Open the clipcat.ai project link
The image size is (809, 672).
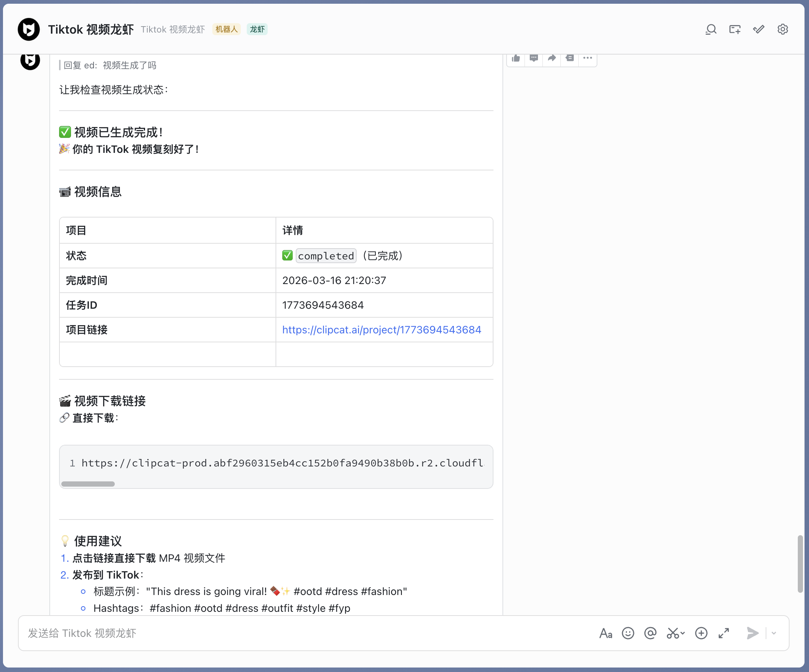click(381, 330)
